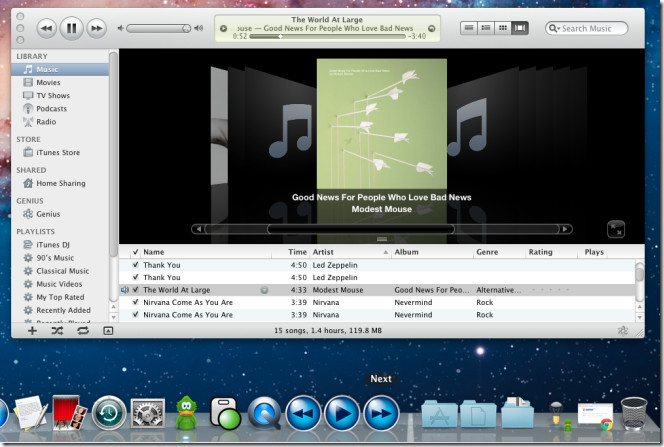Viewport: 664px width, 447px height.
Task: Open the Trash in the Dock
Action: 634,413
